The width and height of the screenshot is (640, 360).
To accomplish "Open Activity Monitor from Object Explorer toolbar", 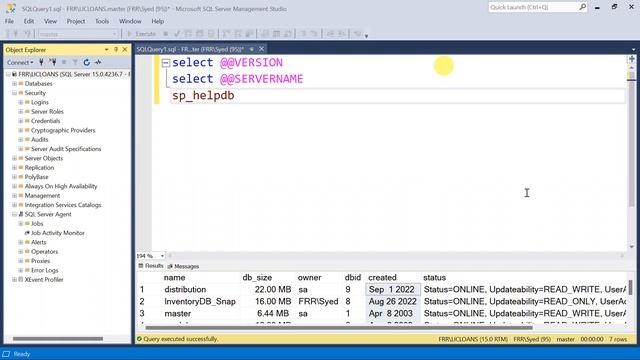I will 98,62.
